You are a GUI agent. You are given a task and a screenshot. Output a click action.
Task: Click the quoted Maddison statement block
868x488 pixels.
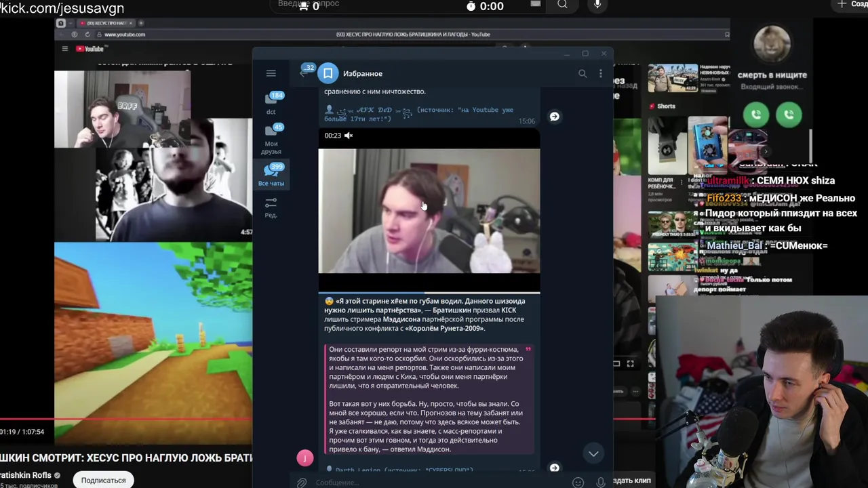[429, 399]
